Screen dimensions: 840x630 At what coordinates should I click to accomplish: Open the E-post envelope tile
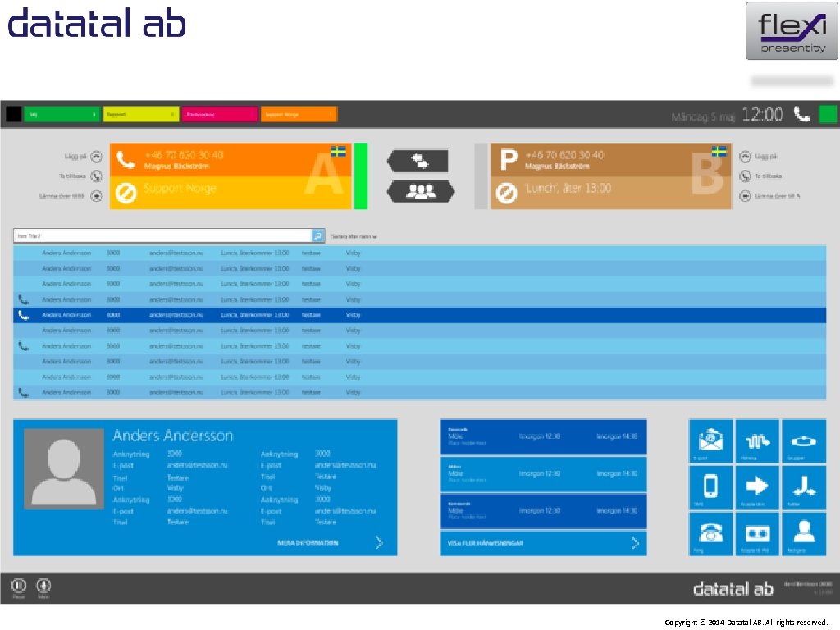pyautogui.click(x=710, y=441)
